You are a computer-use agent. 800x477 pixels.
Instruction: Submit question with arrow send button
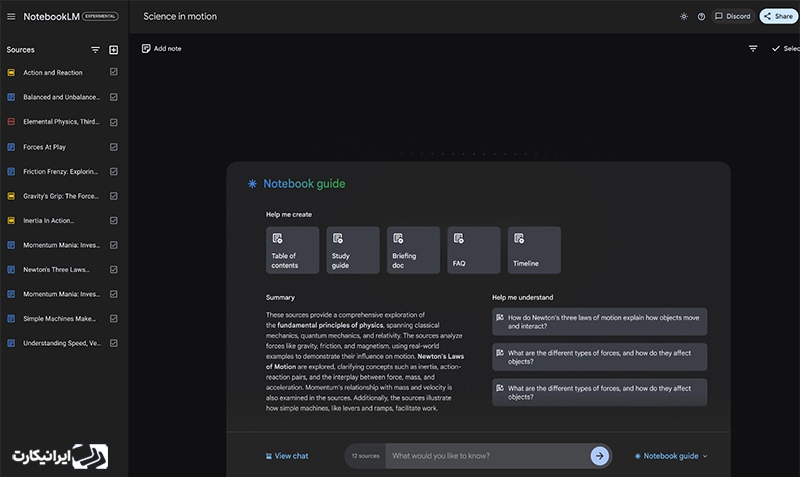tap(599, 456)
